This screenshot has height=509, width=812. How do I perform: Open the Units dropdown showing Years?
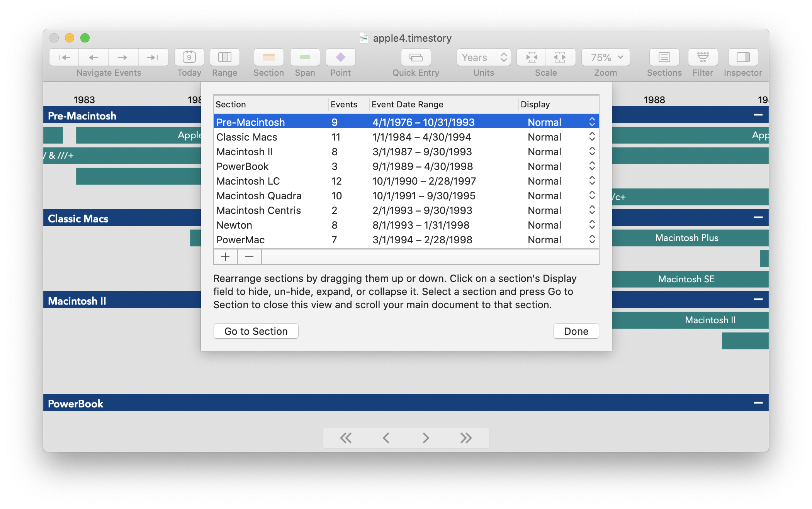point(483,57)
